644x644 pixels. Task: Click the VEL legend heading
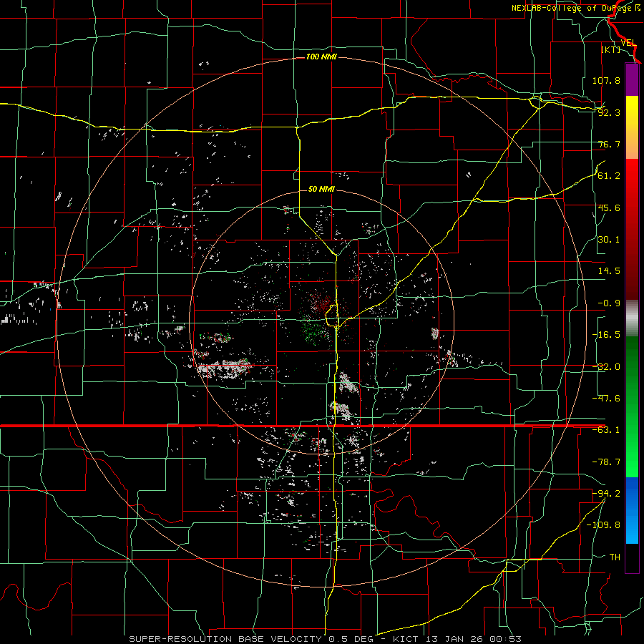point(628,43)
